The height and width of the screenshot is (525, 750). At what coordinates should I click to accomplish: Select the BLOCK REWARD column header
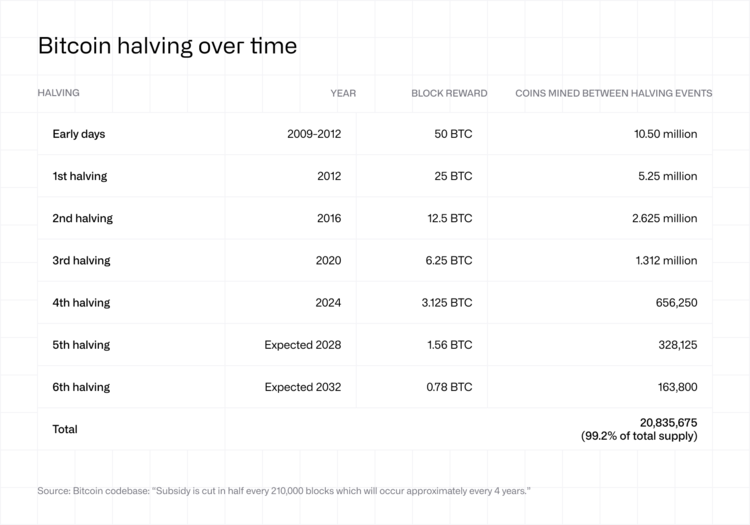pos(449,93)
